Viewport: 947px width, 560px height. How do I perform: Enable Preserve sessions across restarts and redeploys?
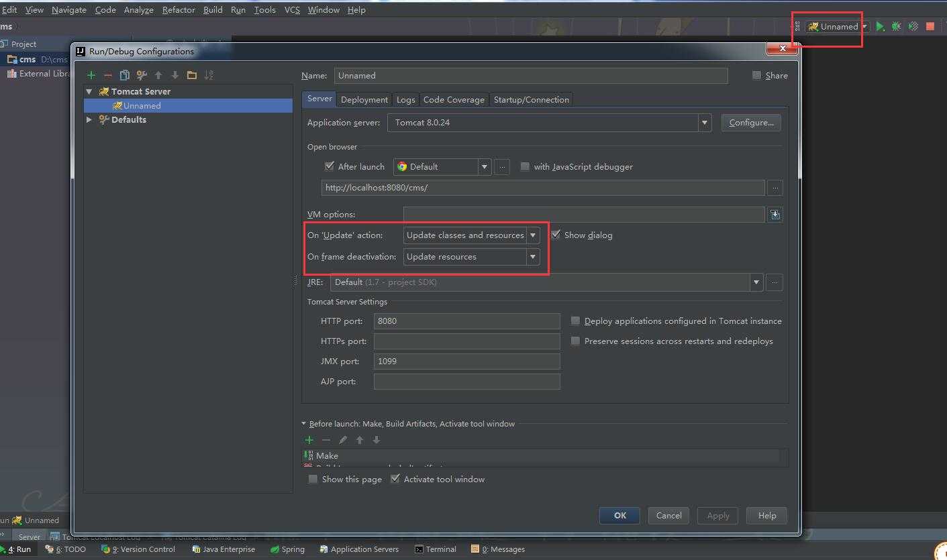[x=575, y=341]
